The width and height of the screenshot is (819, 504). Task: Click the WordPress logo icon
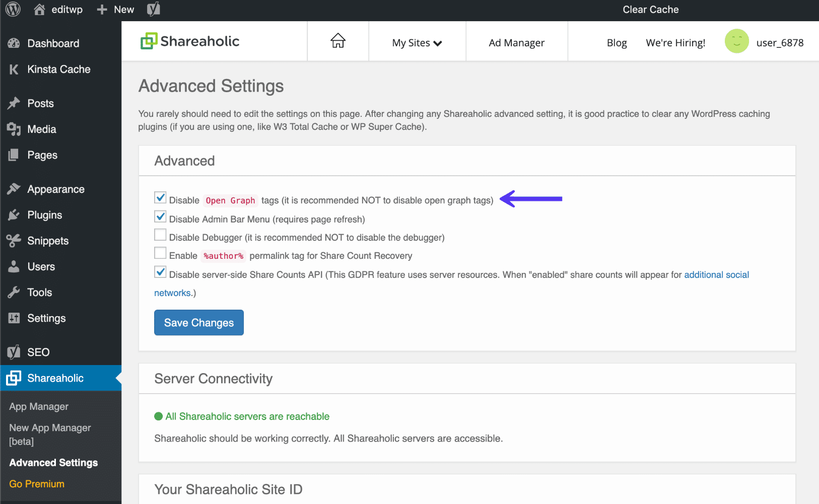coord(12,9)
